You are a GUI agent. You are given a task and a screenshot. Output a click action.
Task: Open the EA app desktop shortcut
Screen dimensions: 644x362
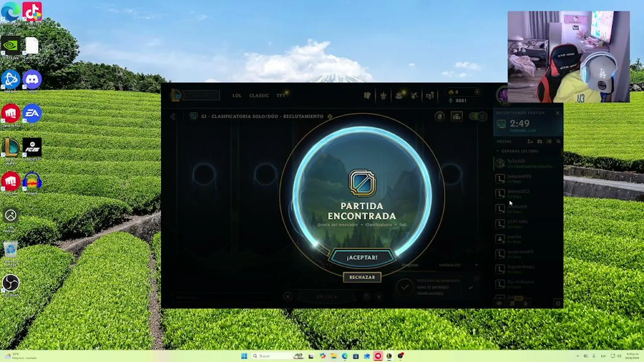tap(32, 115)
